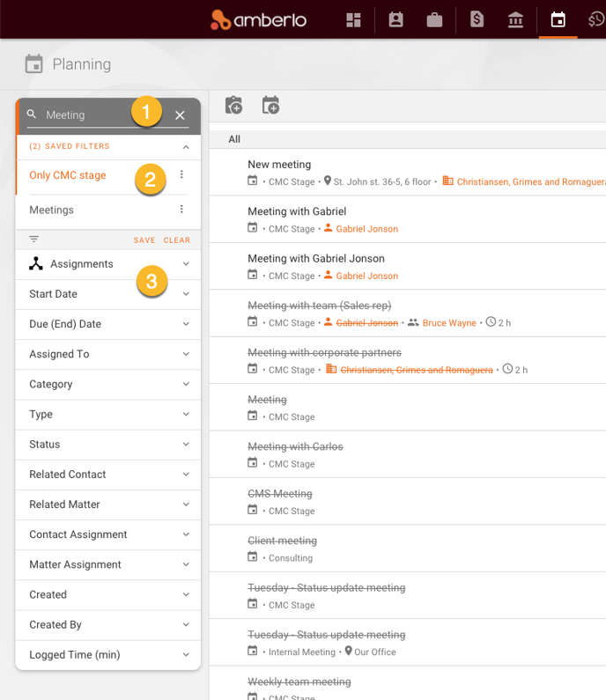
Task: Open CMS Meeting entry
Action: pos(280,493)
